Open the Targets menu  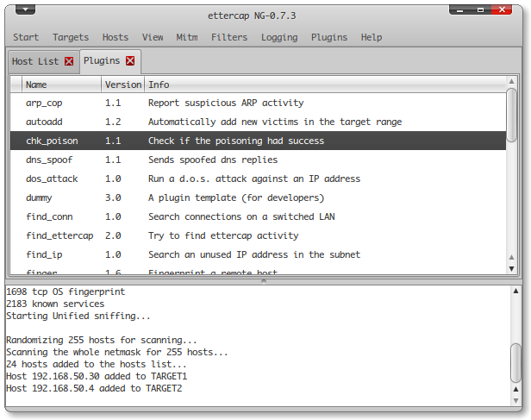pyautogui.click(x=71, y=37)
